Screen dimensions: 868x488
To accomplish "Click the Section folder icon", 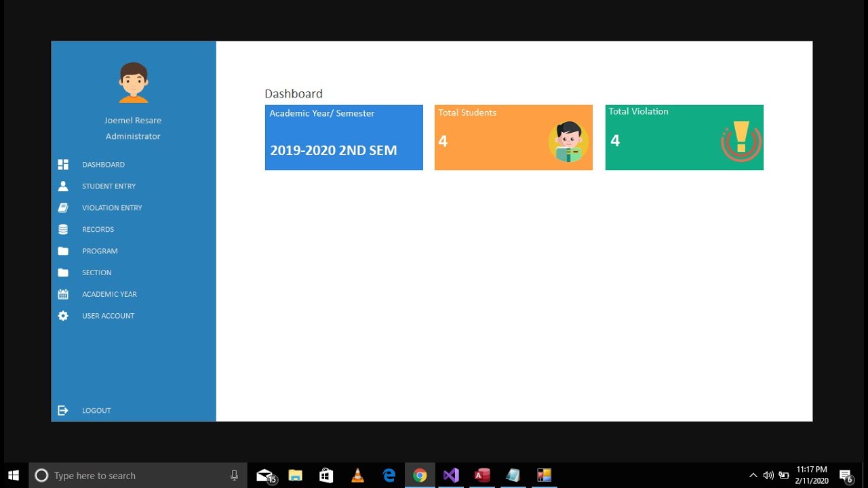I will 63,272.
